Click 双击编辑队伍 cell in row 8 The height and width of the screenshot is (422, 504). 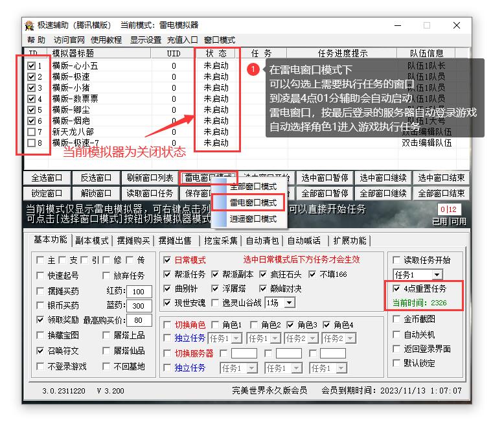coord(427,143)
